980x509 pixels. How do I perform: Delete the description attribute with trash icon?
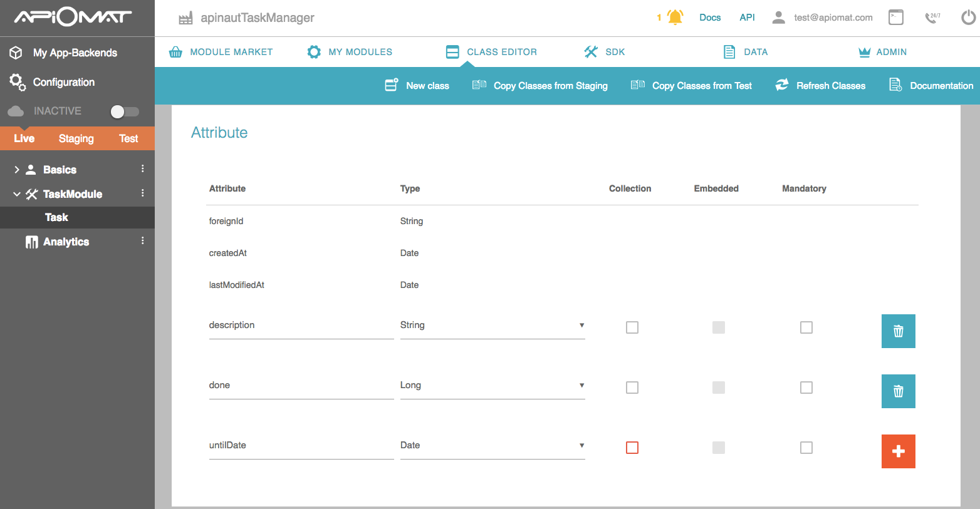click(898, 331)
